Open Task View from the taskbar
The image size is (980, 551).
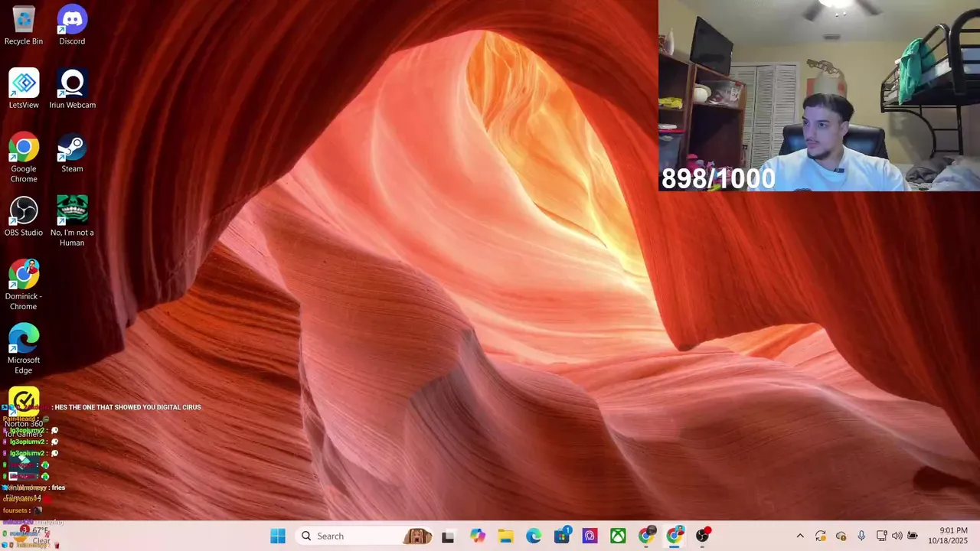[448, 536]
